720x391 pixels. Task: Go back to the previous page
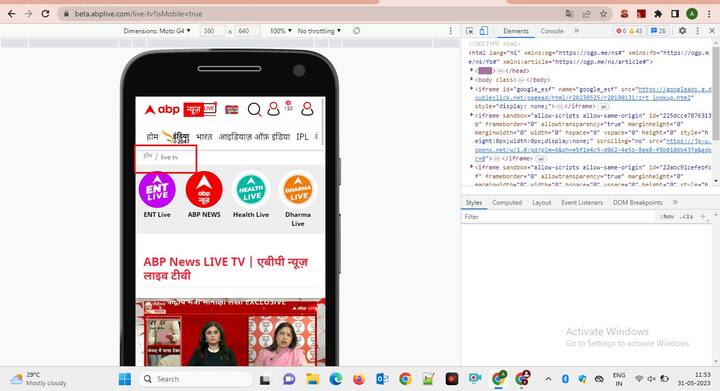click(x=11, y=14)
